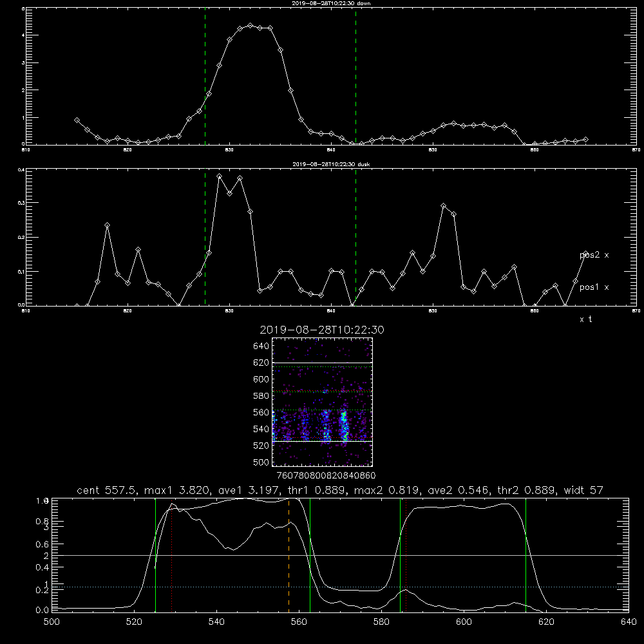Click the highest diamond marker in dusk plot
Image resolution: width=644 pixels, height=644 pixels.
220,176
